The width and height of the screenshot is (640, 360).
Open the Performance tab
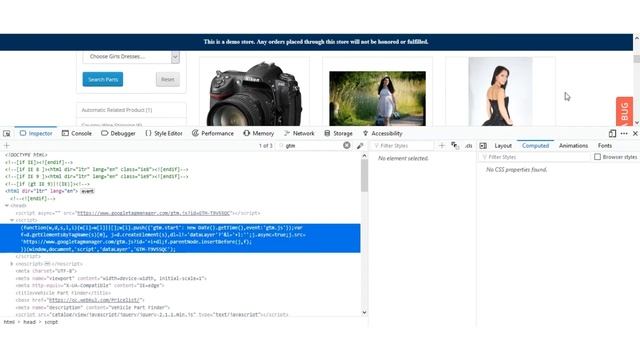click(213, 133)
